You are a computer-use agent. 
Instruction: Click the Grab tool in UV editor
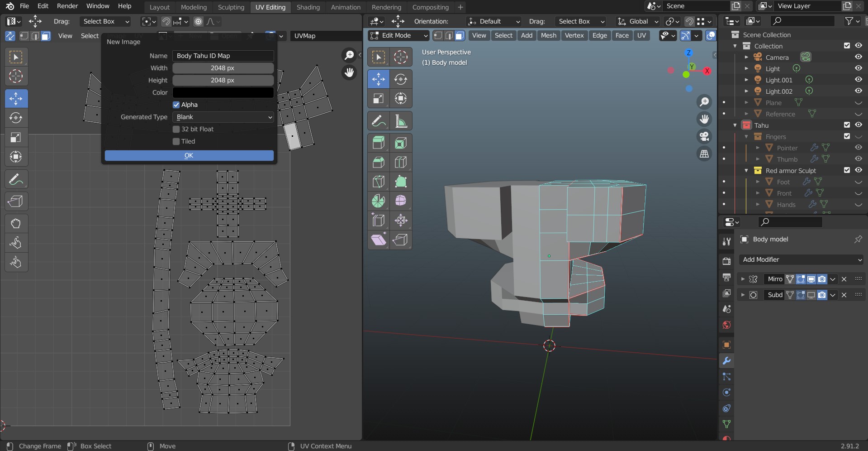(x=16, y=223)
